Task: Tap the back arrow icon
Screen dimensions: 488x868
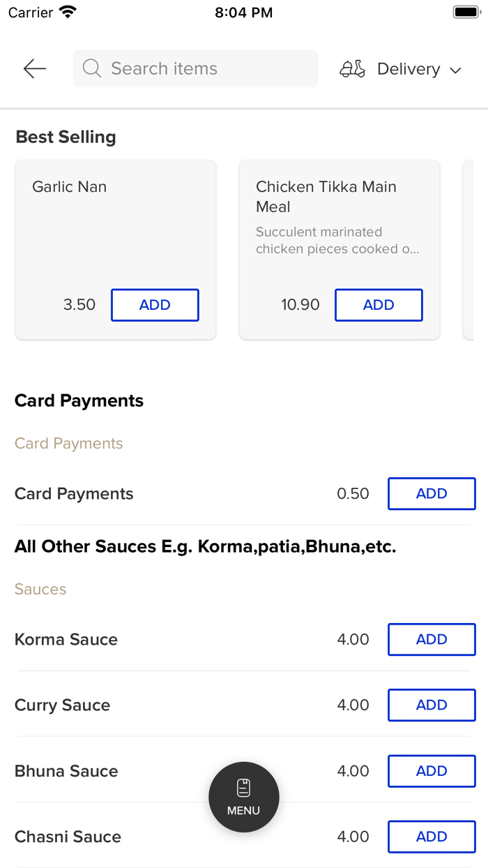Action: (x=34, y=68)
